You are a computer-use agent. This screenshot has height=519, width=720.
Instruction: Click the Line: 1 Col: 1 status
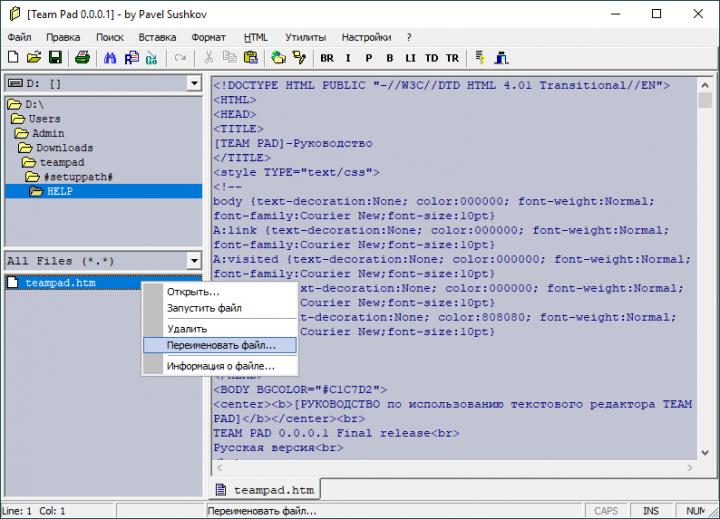coord(34,511)
